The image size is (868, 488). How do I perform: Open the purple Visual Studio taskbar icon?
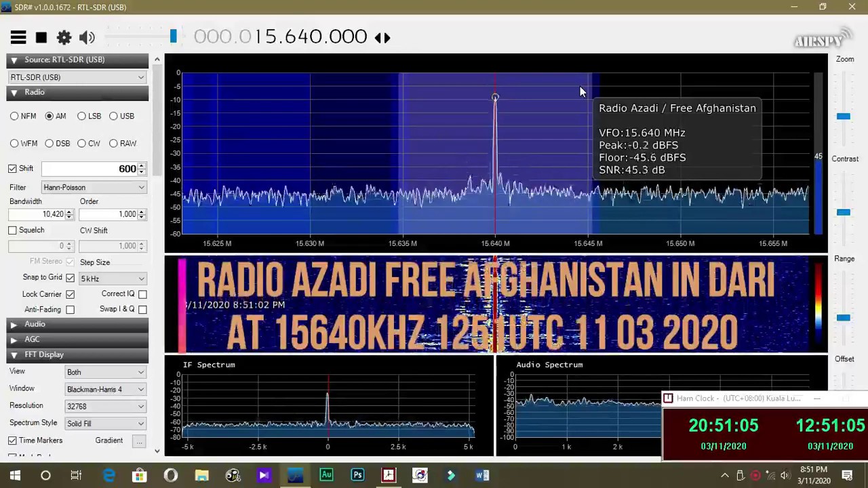pyautogui.click(x=264, y=476)
